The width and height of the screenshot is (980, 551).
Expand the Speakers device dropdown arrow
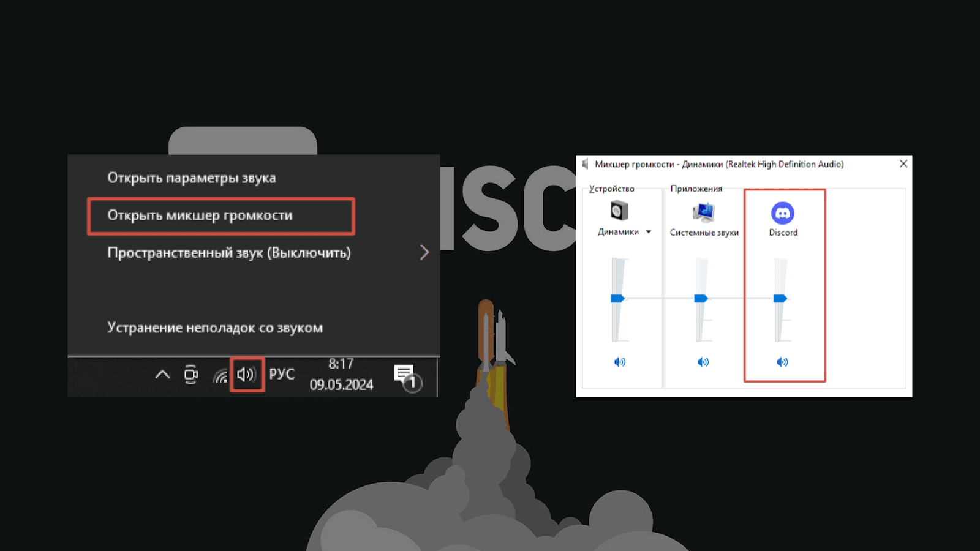pyautogui.click(x=649, y=232)
